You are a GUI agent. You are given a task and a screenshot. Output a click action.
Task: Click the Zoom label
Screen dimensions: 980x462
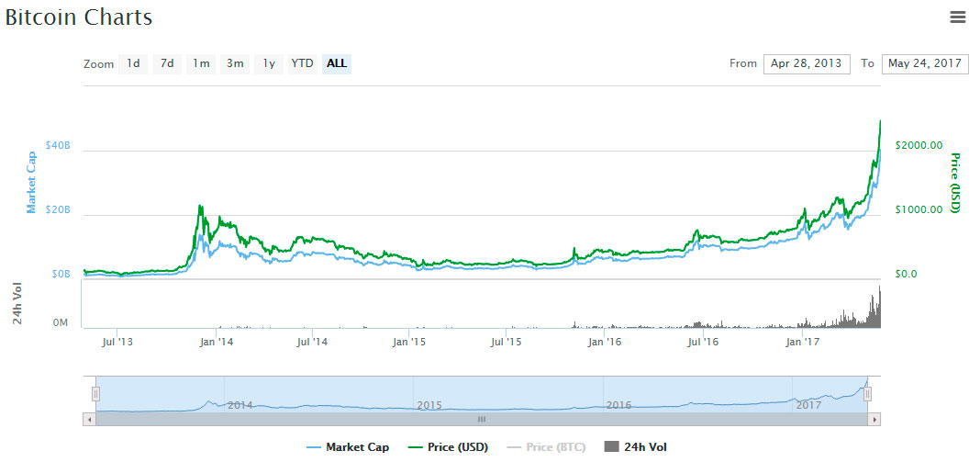click(99, 64)
